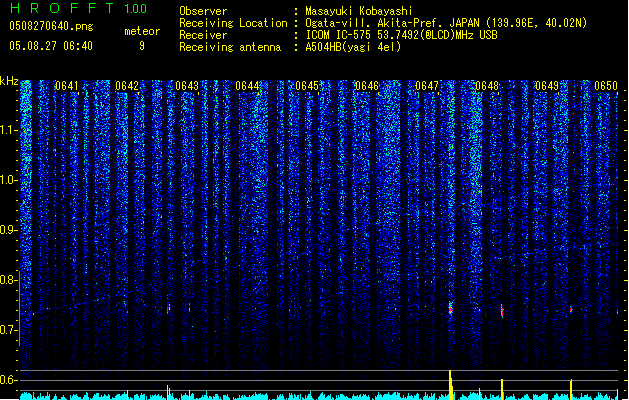The image size is (629, 400).
Task: Click the 0642 time marker
Action: [x=127, y=86]
